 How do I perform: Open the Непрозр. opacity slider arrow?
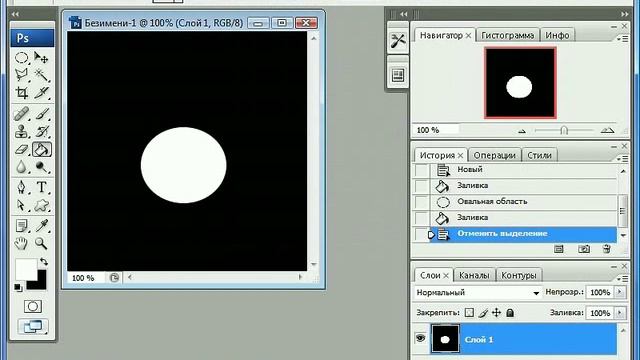[x=620, y=292]
